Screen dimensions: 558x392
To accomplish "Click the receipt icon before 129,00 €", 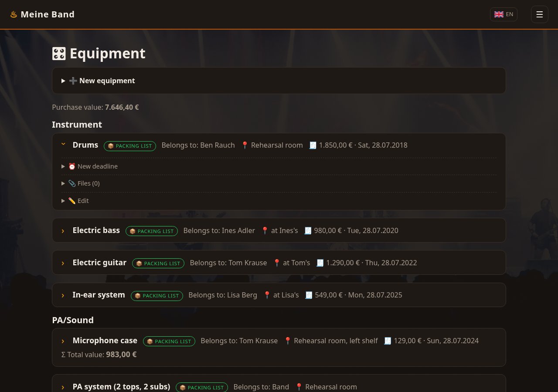I will (388, 341).
